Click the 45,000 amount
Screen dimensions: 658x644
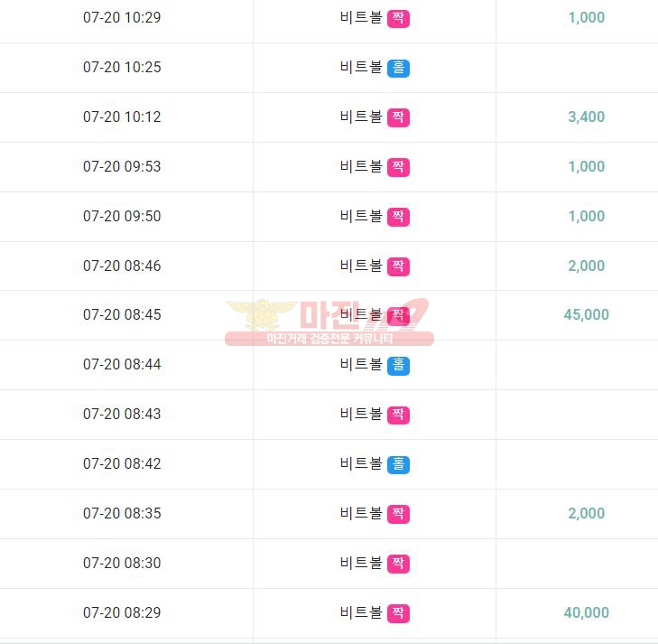(586, 314)
